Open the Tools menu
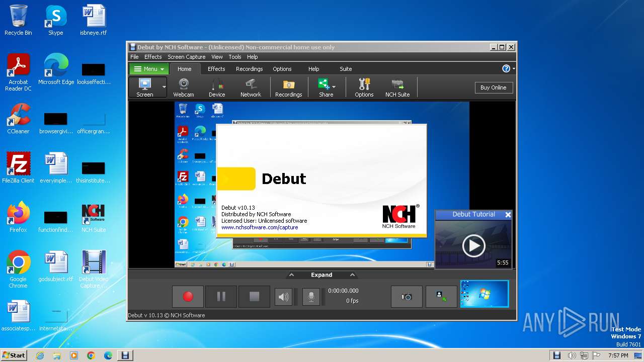This screenshot has height=362, width=644. coord(235,57)
